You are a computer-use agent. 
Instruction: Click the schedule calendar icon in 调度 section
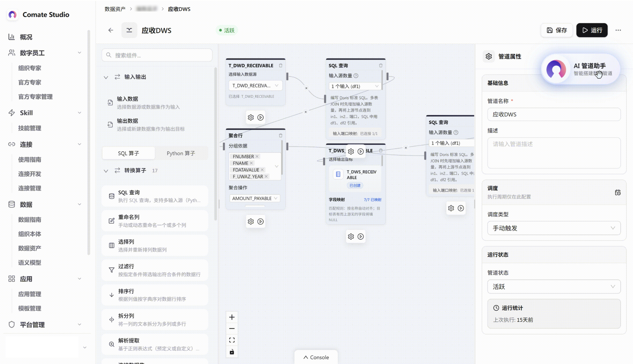click(618, 192)
